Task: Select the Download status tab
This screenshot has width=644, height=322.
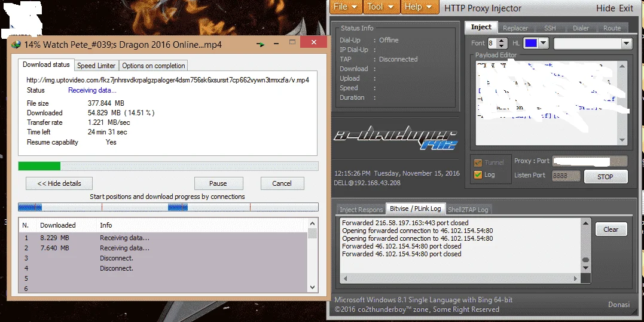Action: point(46,65)
